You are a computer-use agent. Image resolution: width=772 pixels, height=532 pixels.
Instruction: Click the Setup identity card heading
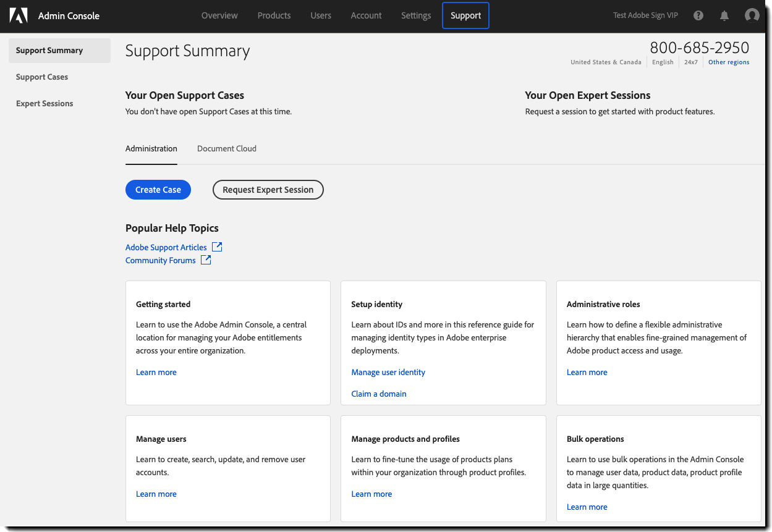[x=377, y=304]
